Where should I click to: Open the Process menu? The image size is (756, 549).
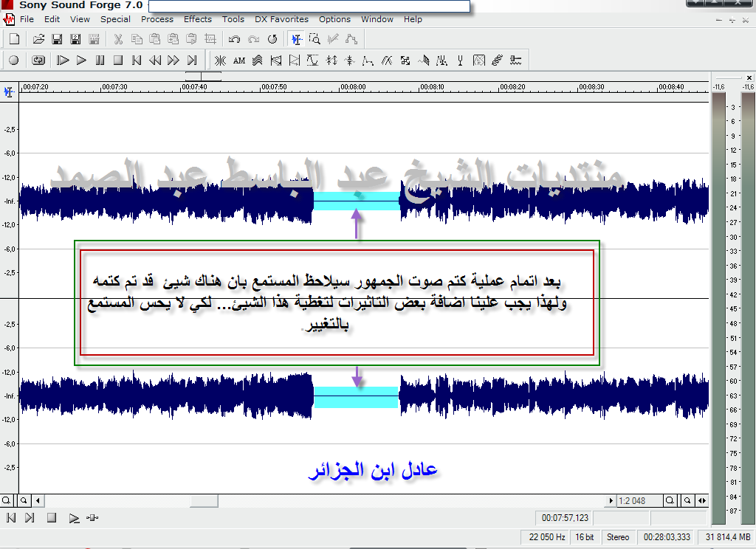[x=157, y=19]
